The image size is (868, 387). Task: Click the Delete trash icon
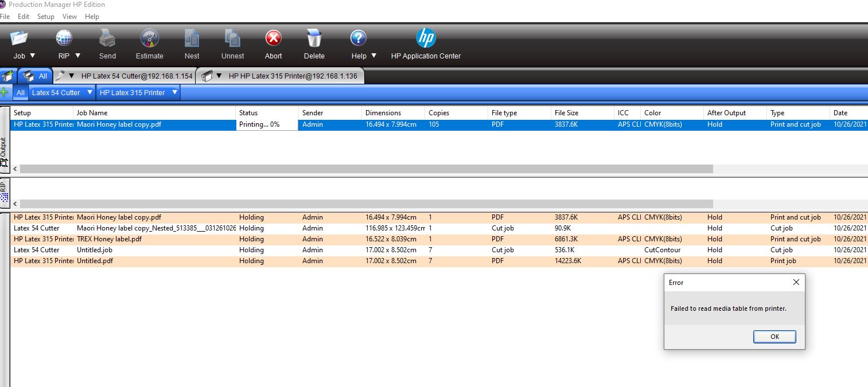pos(314,38)
